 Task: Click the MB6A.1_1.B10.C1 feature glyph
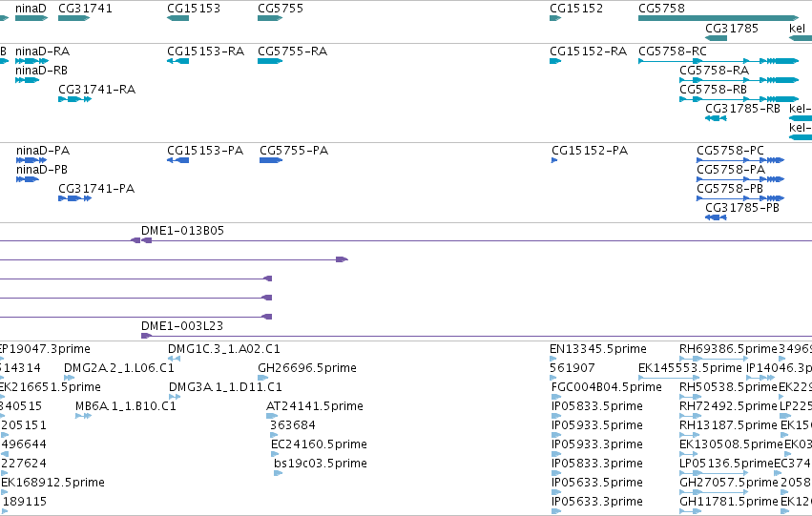[x=83, y=416]
